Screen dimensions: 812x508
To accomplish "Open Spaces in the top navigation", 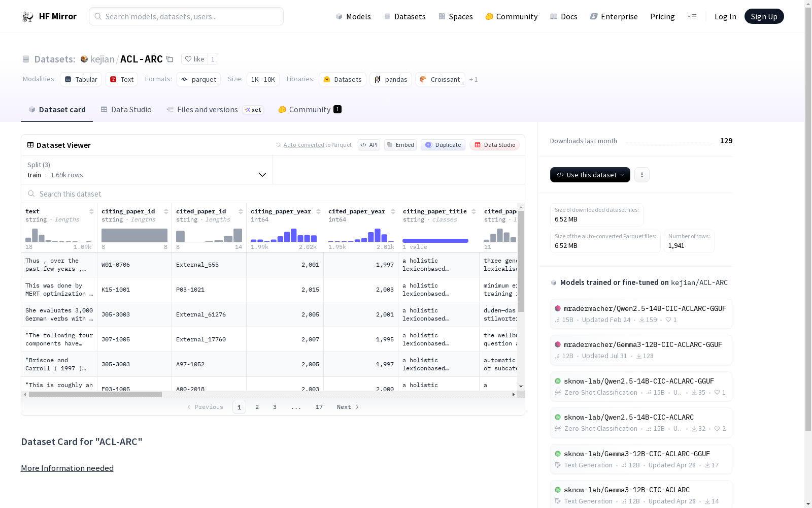I will pyautogui.click(x=456, y=17).
